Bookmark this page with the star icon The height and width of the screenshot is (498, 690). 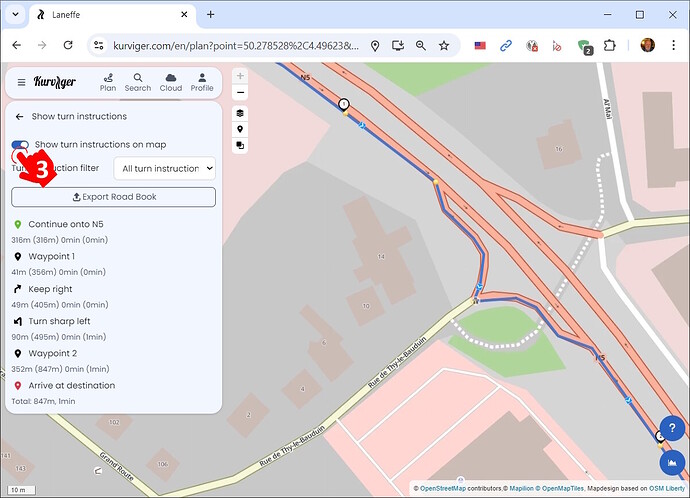click(x=444, y=45)
